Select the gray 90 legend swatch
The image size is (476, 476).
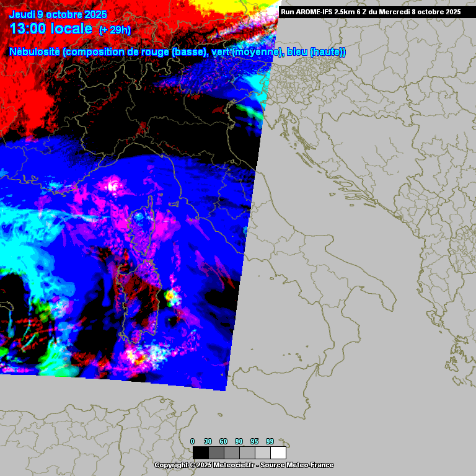247,452
